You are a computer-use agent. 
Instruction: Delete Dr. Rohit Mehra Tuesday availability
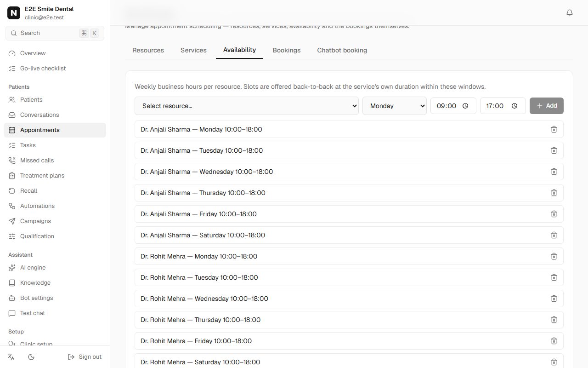[554, 277]
